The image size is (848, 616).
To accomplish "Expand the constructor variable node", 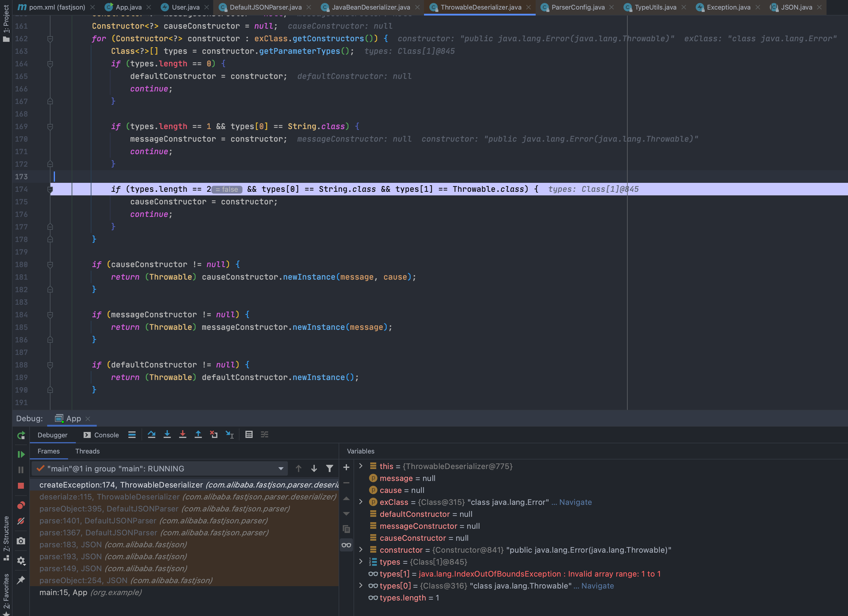I will click(x=361, y=550).
